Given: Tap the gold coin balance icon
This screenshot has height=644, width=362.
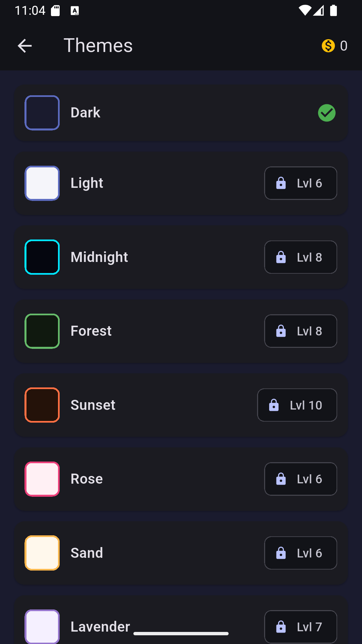Looking at the screenshot, I should pos(328,46).
